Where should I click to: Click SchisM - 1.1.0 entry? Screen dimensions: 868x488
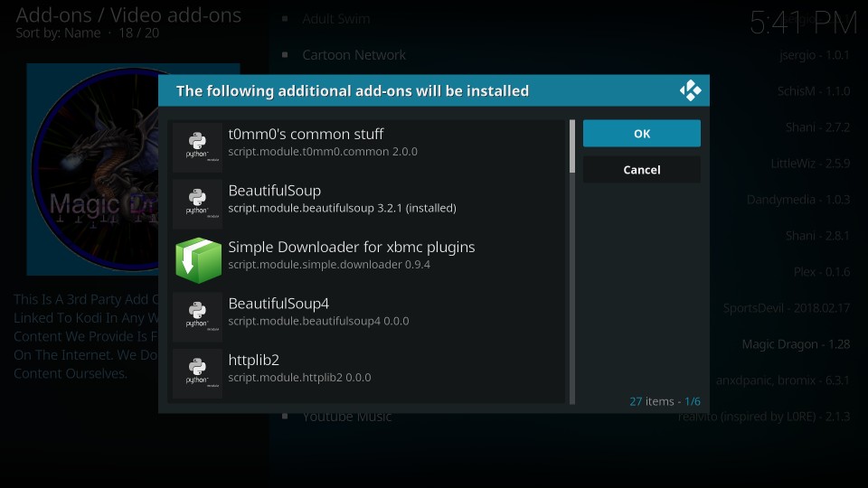point(813,91)
